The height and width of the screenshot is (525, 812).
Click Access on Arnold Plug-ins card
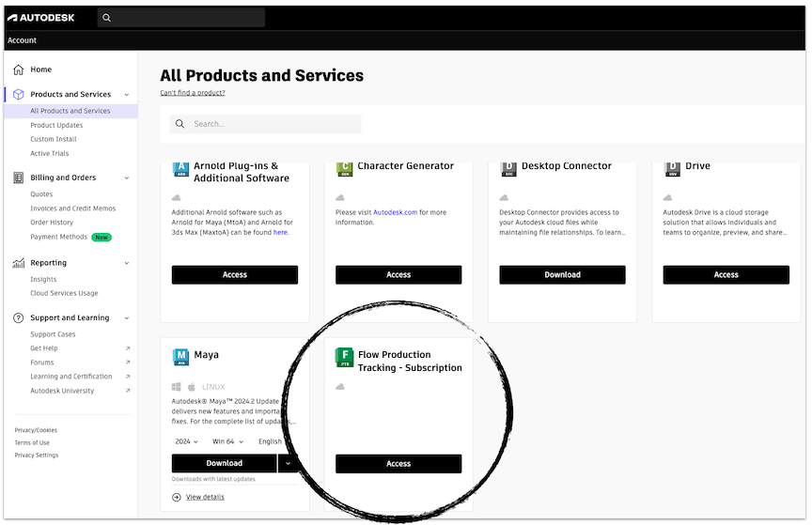tap(235, 275)
